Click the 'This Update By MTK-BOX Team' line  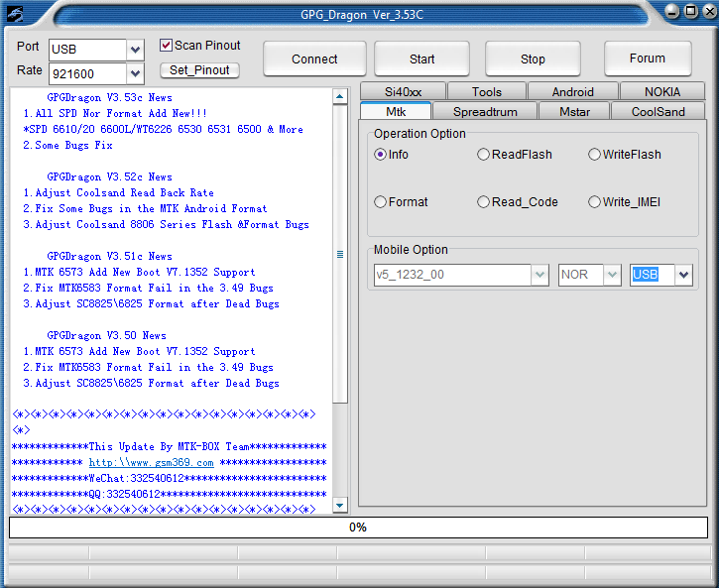(170, 446)
